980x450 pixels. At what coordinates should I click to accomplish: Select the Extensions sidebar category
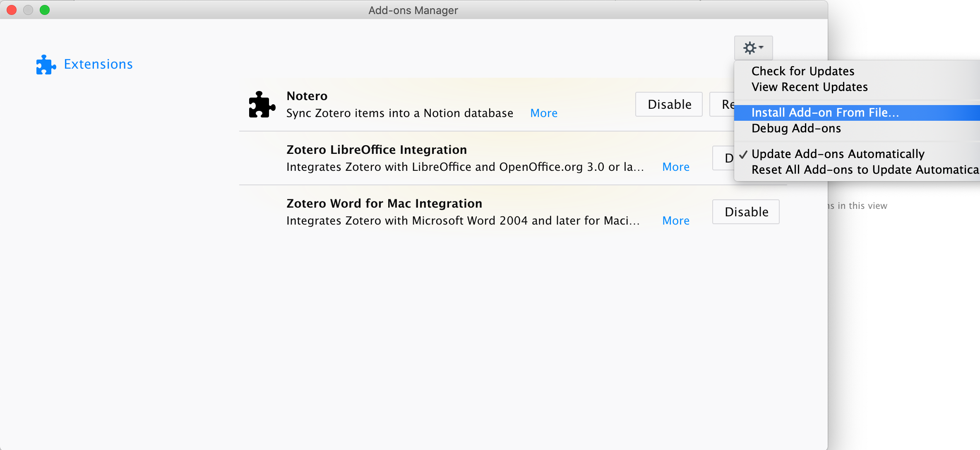point(98,65)
